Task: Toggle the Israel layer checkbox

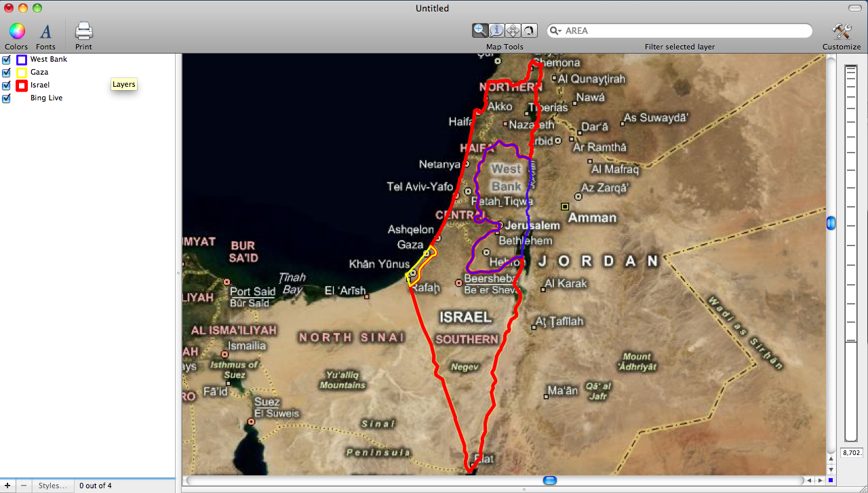Action: [x=7, y=85]
